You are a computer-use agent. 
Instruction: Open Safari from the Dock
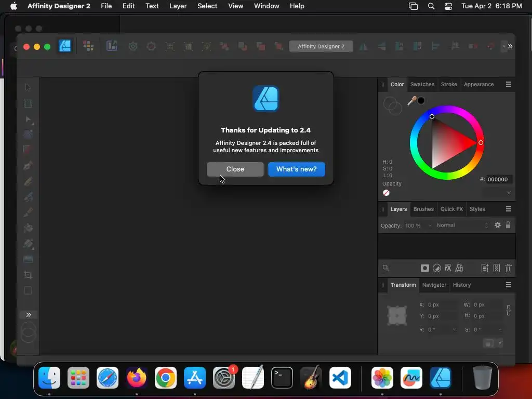tap(108, 378)
